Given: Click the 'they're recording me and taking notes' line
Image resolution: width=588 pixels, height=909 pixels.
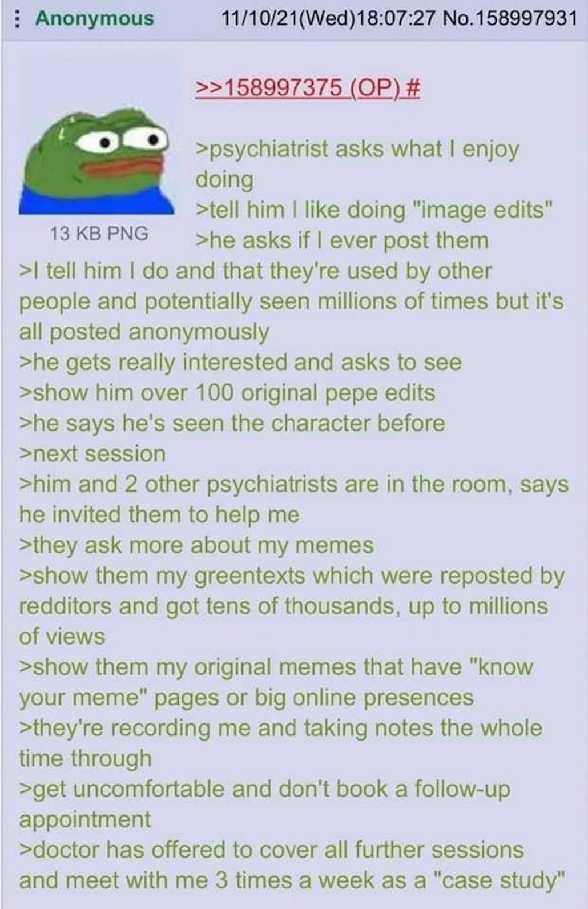Looking at the screenshot, I should point(281,728).
